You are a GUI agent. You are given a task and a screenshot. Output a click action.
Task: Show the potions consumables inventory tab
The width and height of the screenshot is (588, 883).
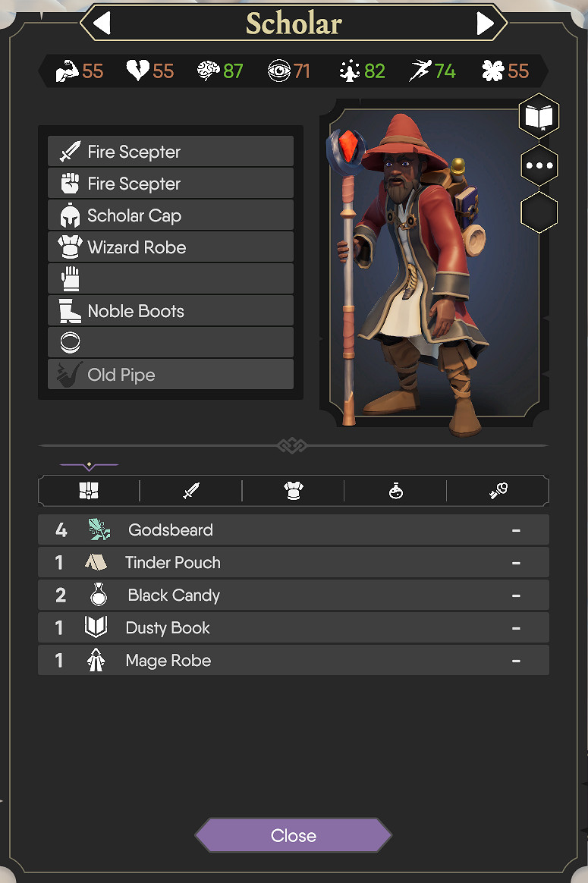pyautogui.click(x=395, y=492)
